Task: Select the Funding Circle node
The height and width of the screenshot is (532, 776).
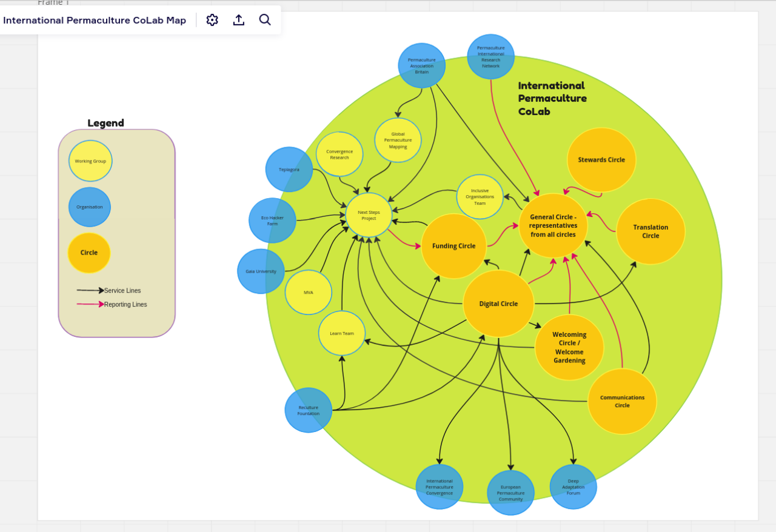Action: click(x=453, y=246)
